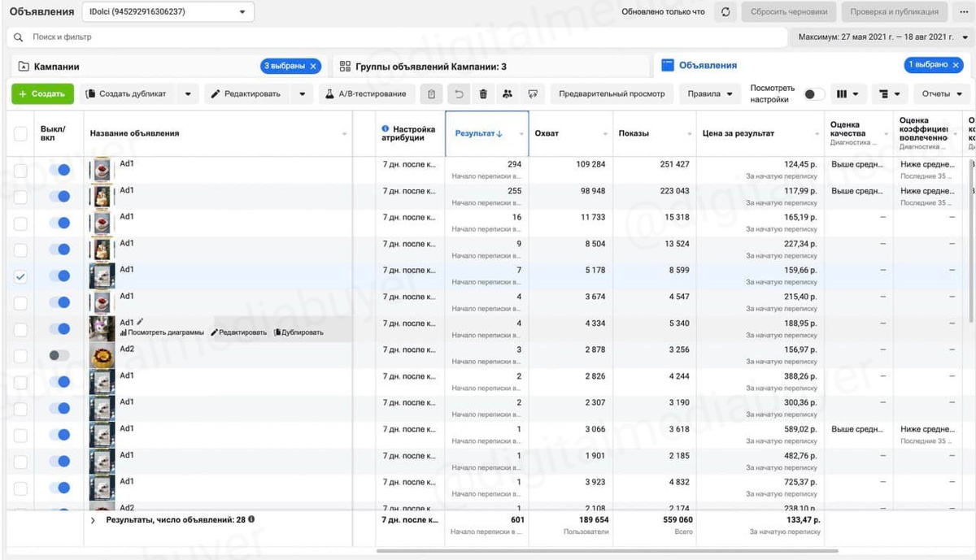This screenshot has width=976, height=560.
Task: Open the Охват column header dropdown arrow
Action: 604,134
